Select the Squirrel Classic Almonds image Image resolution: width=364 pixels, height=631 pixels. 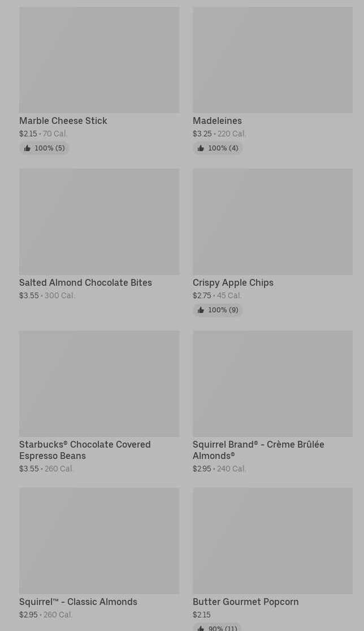click(x=99, y=540)
